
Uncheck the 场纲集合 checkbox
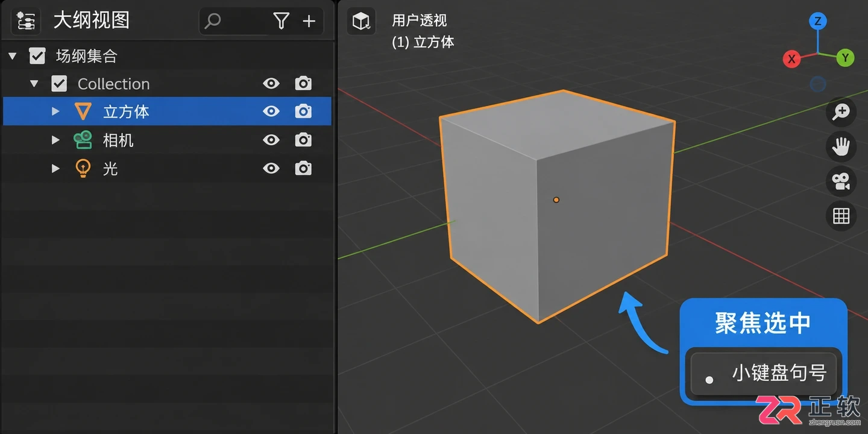coord(37,56)
